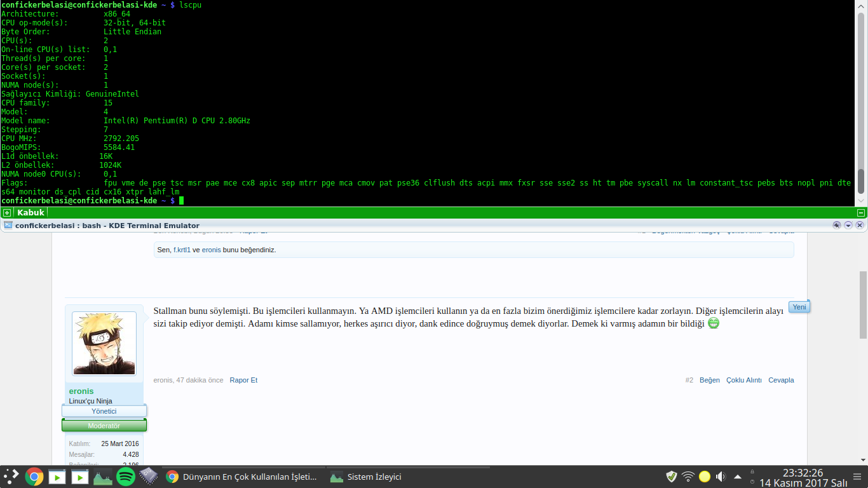
Task: Open the Wi-Fi network tray icon
Action: 688,477
